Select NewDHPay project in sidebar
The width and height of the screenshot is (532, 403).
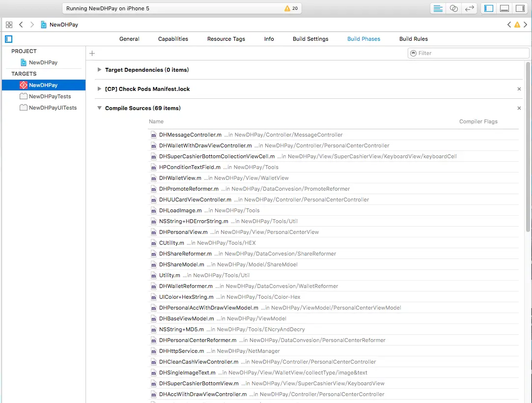coord(43,62)
